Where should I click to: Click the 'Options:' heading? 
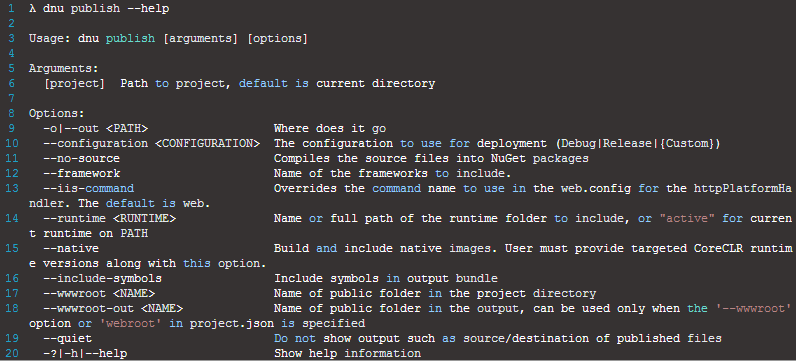56,114
